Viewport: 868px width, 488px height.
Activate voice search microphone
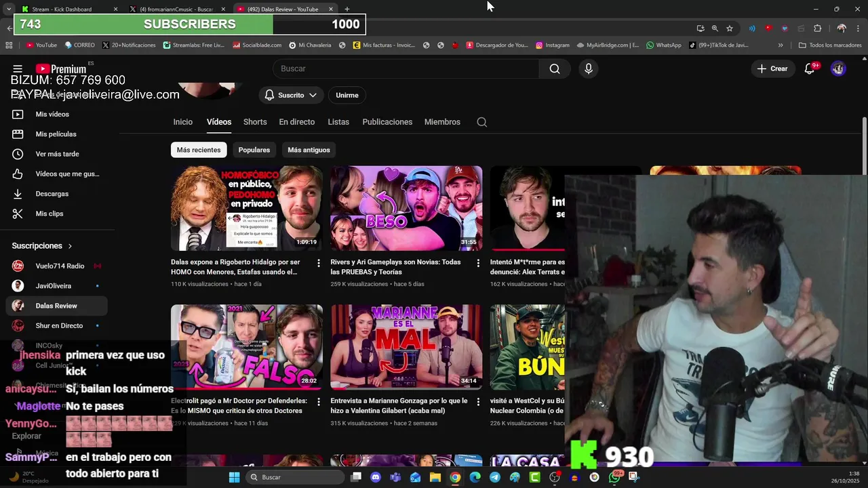pyautogui.click(x=588, y=68)
